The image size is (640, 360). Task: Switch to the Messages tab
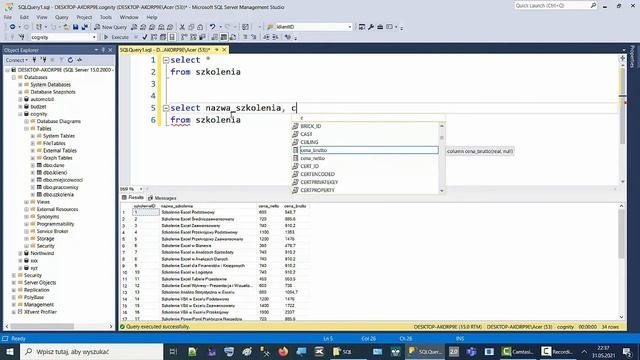[162, 198]
